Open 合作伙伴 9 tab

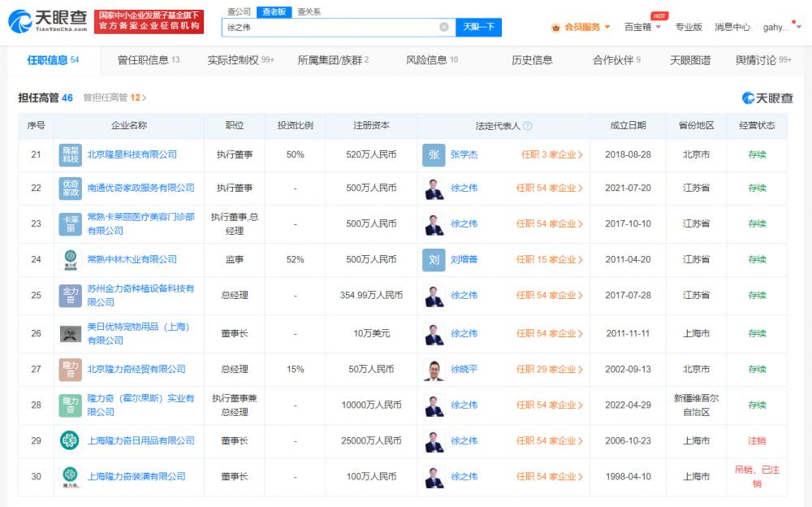617,60
